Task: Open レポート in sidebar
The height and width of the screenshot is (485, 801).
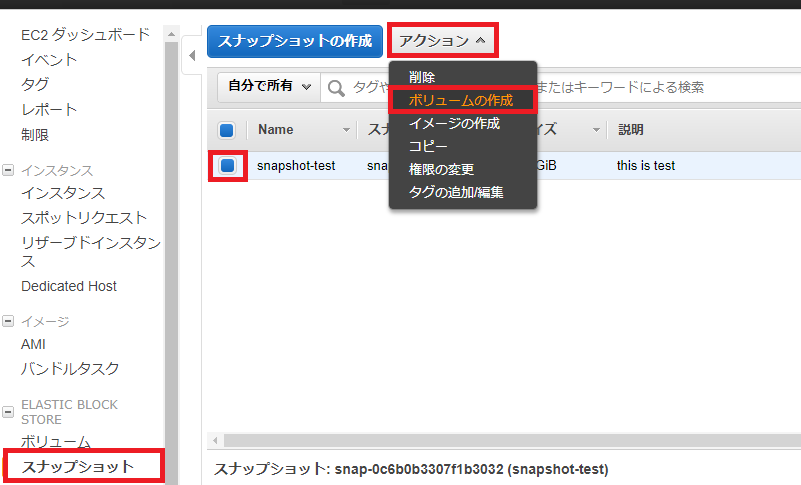Action: (49, 109)
